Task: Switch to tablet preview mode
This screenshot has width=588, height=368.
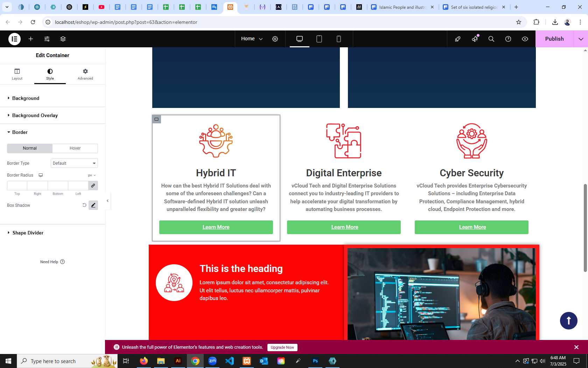Action: pyautogui.click(x=319, y=39)
